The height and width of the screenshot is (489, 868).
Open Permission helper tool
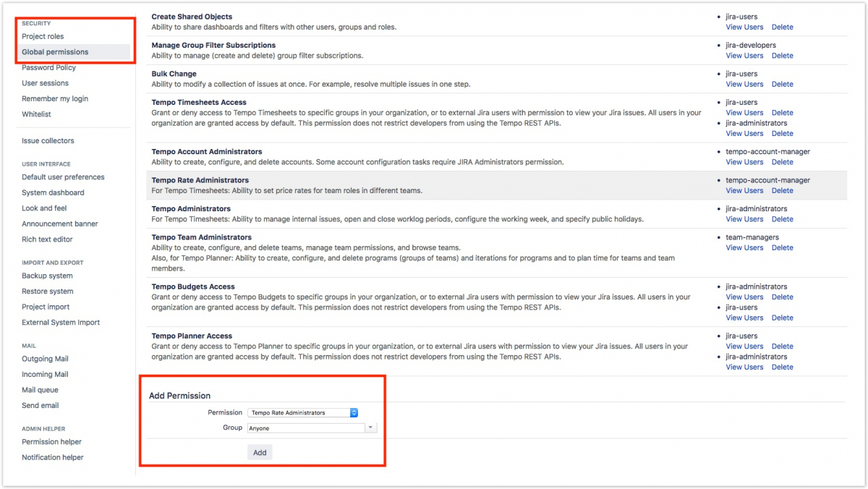[51, 441]
